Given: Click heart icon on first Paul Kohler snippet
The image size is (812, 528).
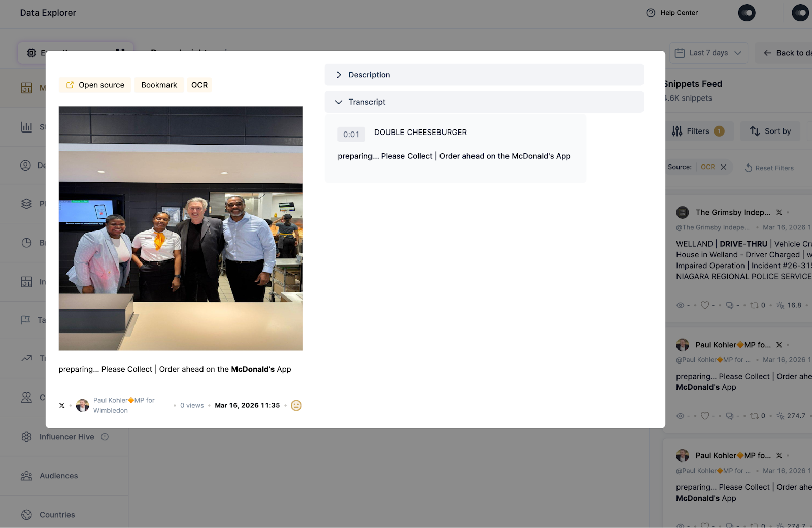Looking at the screenshot, I should pos(705,416).
